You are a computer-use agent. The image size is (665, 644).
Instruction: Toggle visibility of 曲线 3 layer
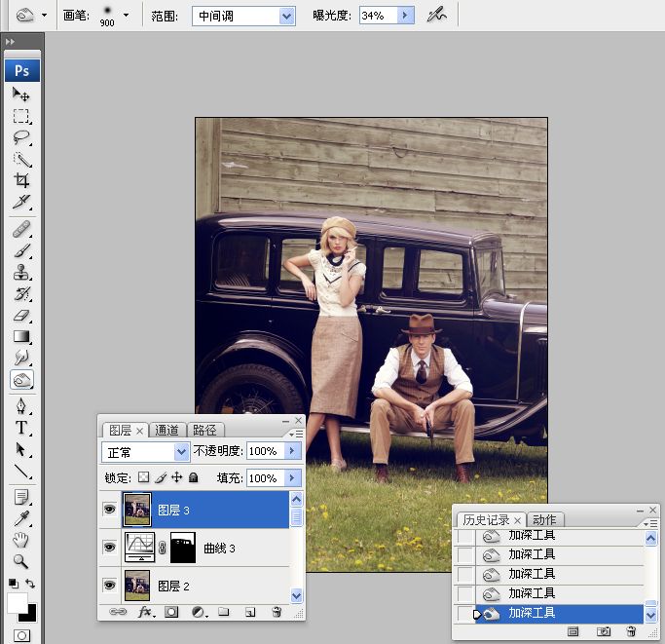pos(110,548)
